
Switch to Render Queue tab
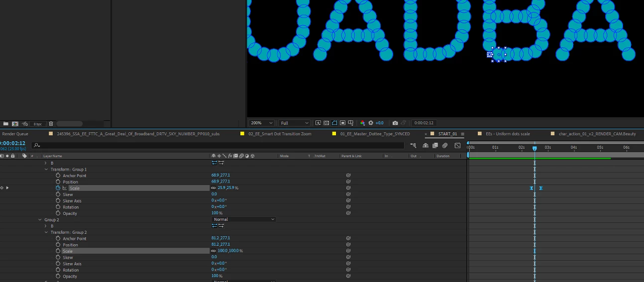pos(15,134)
